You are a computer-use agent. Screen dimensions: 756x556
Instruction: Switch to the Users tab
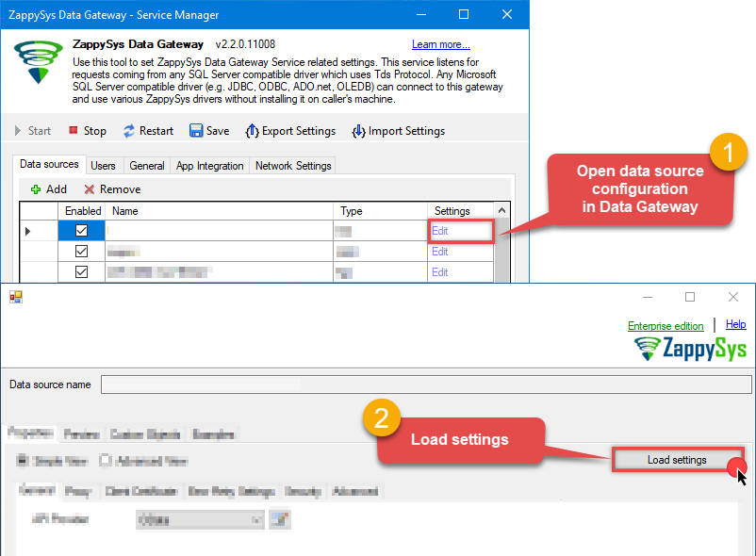[x=104, y=165]
